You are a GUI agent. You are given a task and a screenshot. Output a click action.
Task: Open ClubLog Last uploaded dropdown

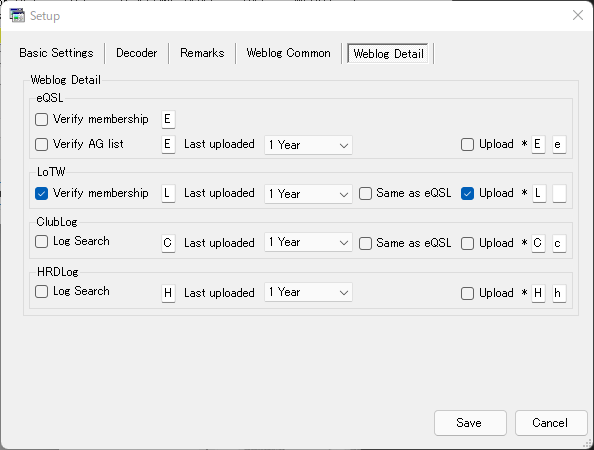(308, 242)
